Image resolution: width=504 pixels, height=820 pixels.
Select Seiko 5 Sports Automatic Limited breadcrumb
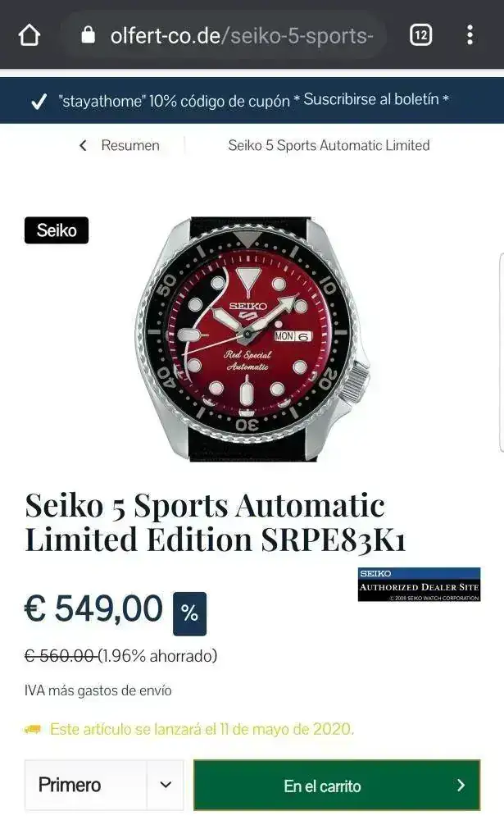[x=329, y=145]
